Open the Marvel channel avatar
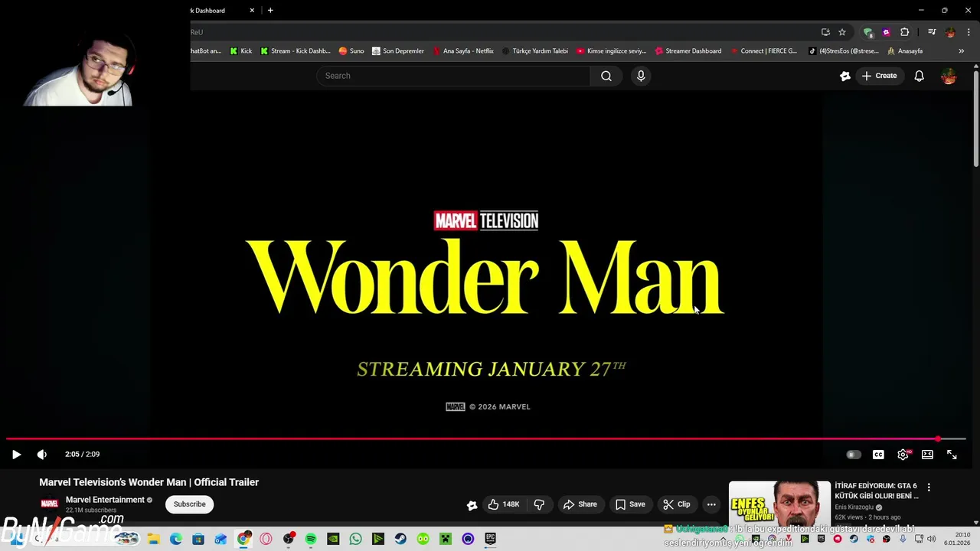Viewport: 980px width, 551px height. [x=50, y=504]
